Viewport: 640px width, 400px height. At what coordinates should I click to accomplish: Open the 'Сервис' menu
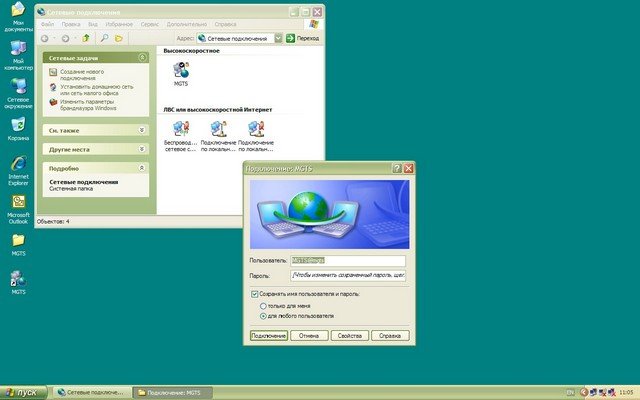148,21
